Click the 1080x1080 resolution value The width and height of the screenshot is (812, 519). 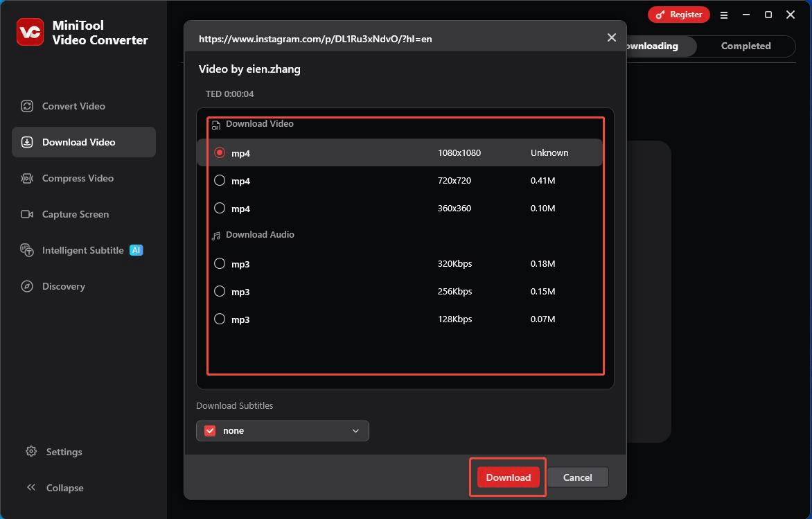click(459, 153)
